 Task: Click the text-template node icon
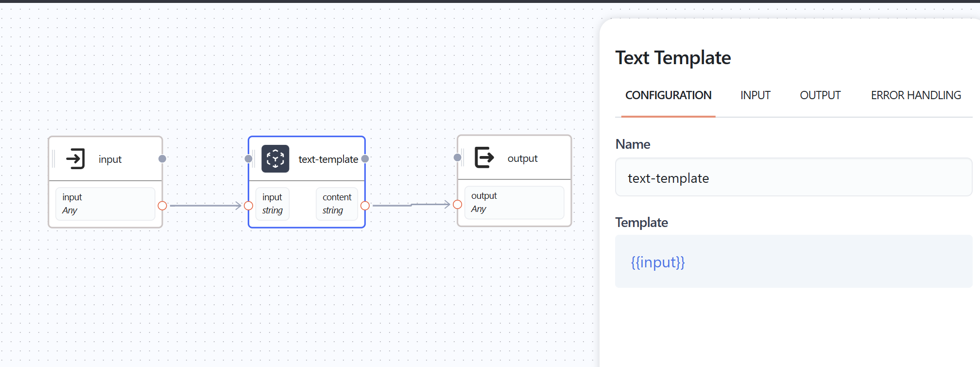[275, 159]
